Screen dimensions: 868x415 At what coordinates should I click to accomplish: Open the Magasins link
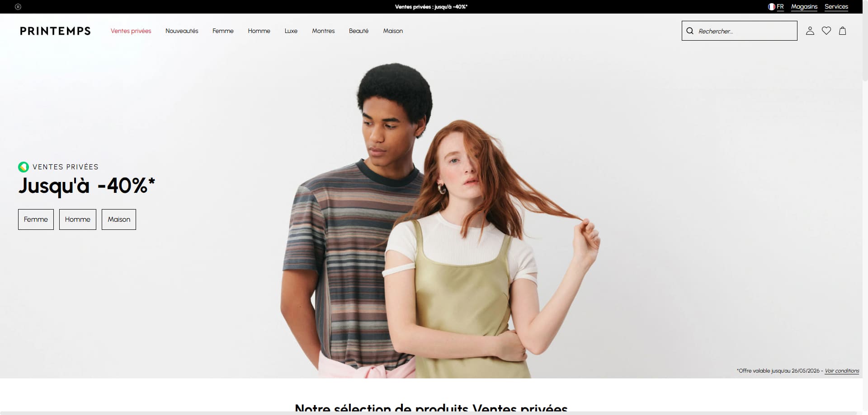(x=804, y=7)
